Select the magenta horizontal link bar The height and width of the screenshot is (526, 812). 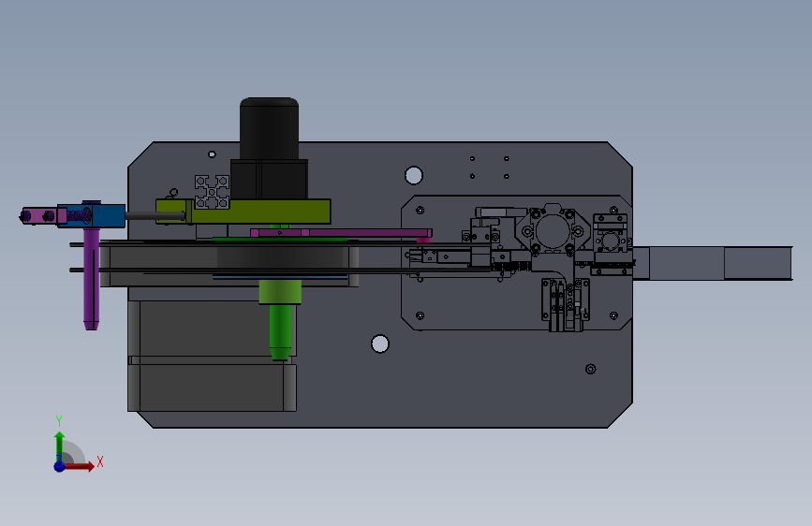[x=341, y=233]
